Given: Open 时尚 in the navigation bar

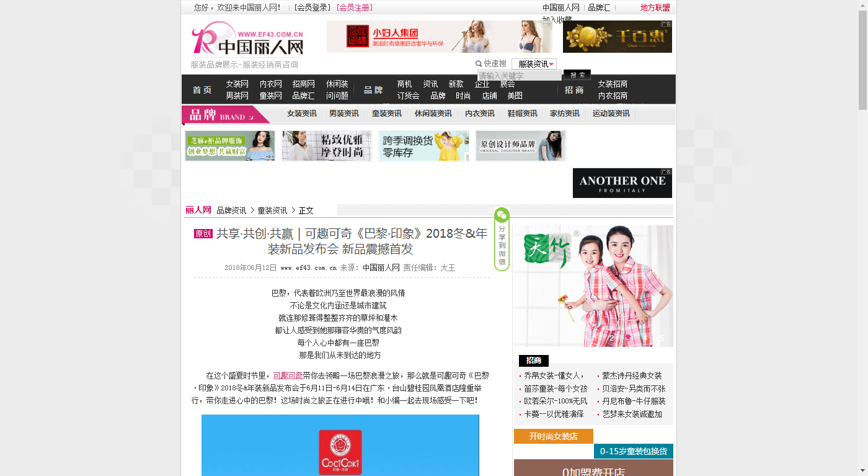Looking at the screenshot, I should coord(463,96).
